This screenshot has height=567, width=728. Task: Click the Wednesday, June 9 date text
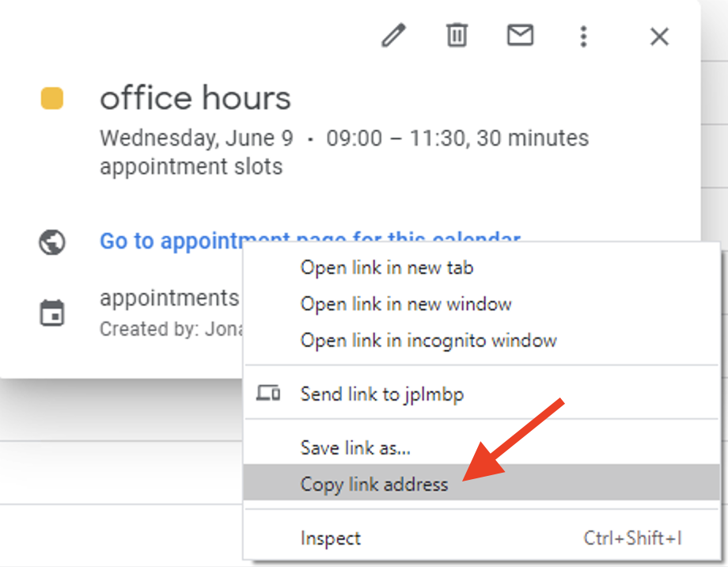[196, 138]
